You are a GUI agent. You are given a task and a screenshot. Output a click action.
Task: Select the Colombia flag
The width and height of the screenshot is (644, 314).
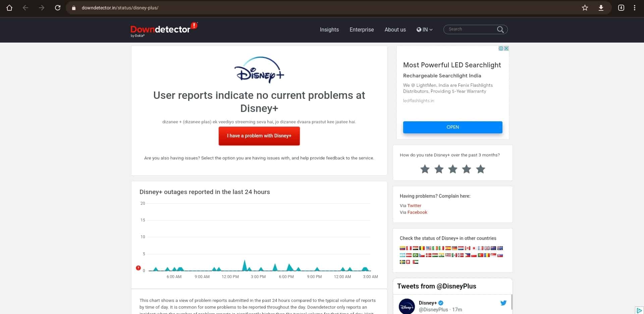402,248
